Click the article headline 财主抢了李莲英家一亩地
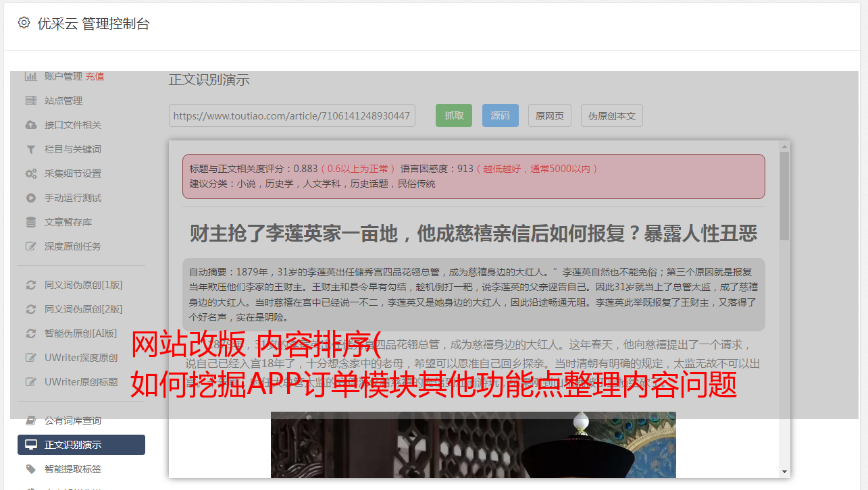Image resolution: width=868 pixels, height=490 pixels. 474,234
